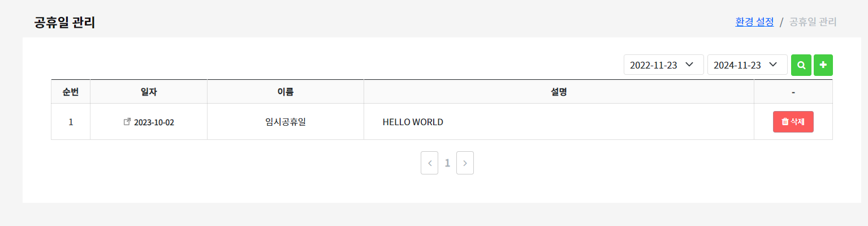
Task: Open the 환경 설정 breadcrumb link
Action: [754, 22]
